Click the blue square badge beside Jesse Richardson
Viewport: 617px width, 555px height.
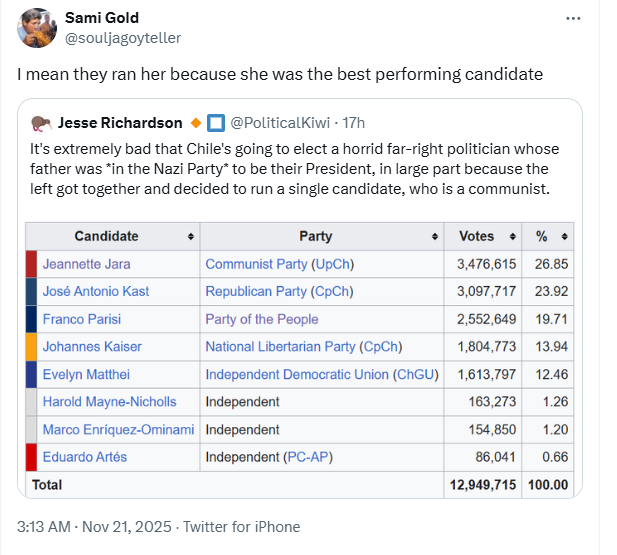(x=215, y=123)
